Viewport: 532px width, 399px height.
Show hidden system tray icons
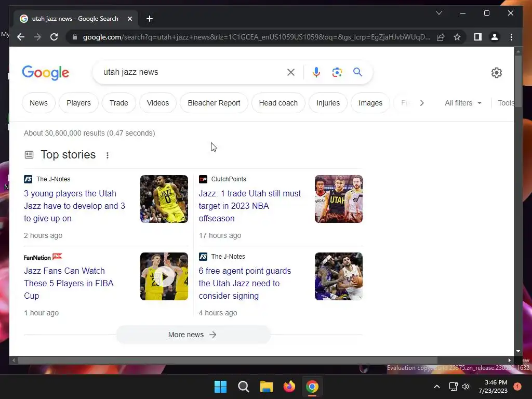[437, 387]
